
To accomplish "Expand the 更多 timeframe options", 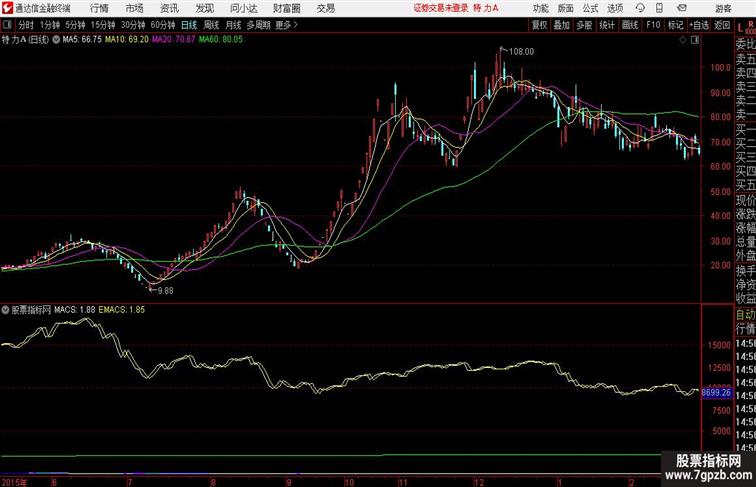I will [286, 25].
